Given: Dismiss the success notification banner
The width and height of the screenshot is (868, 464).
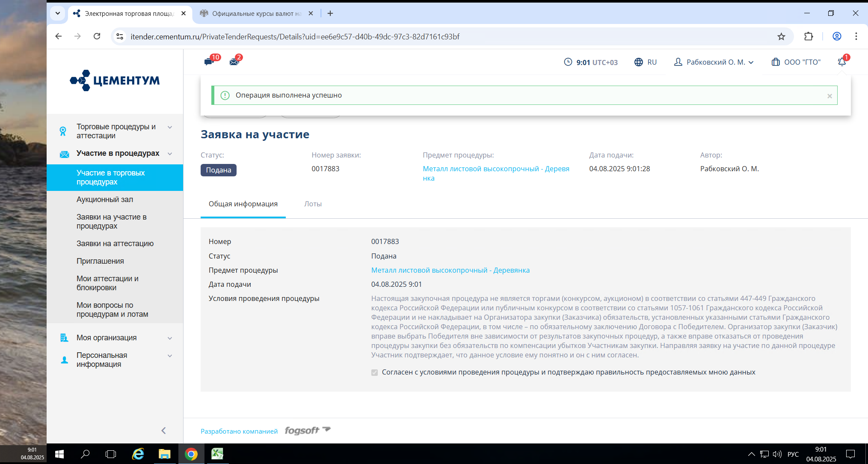Looking at the screenshot, I should 829,96.
